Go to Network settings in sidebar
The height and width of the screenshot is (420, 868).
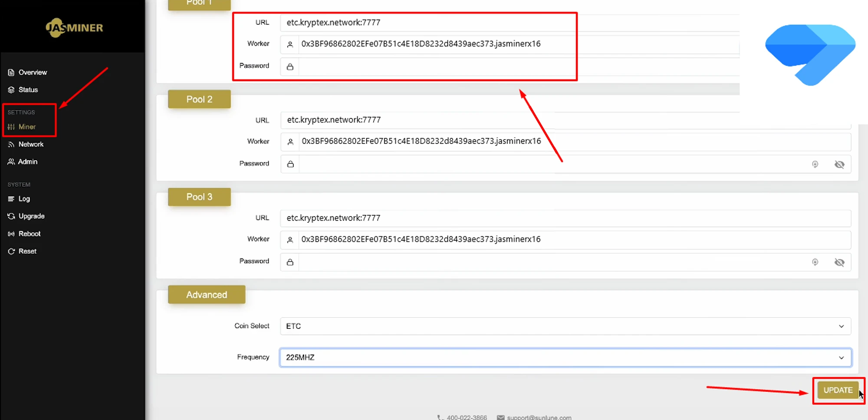coord(31,144)
